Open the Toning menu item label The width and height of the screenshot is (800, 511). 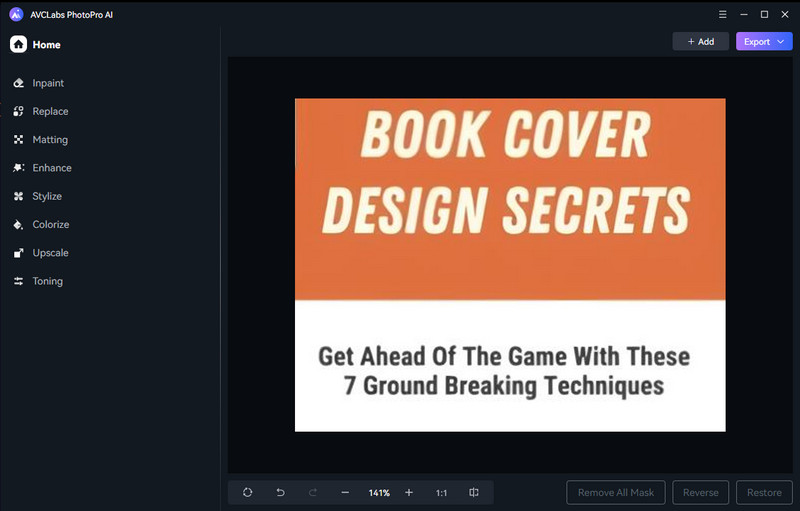tap(47, 281)
